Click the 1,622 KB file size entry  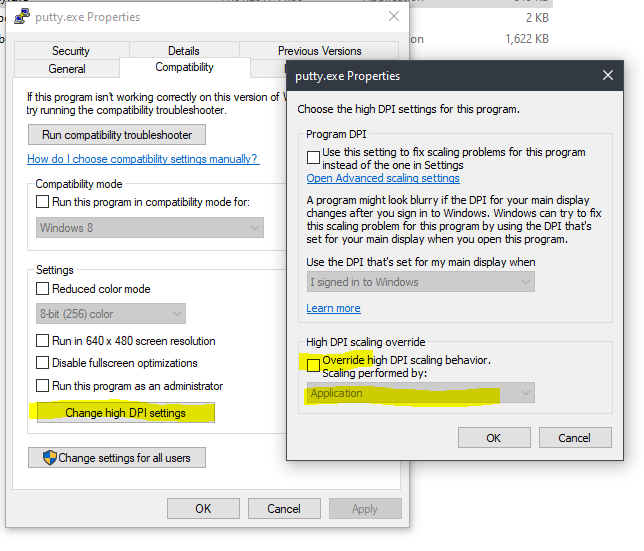tap(527, 39)
